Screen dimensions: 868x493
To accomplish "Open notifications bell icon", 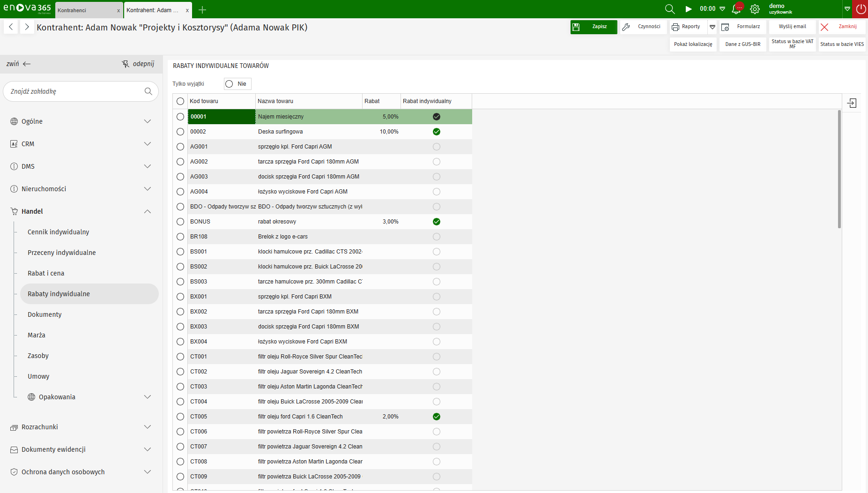I will [736, 9].
